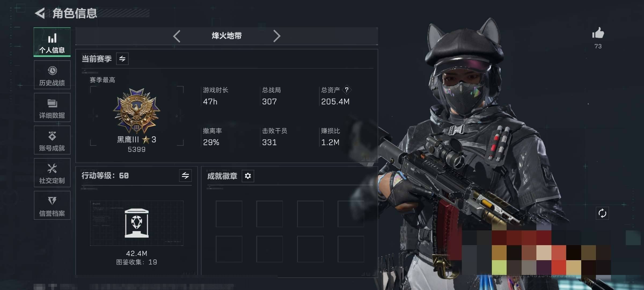The width and height of the screenshot is (644, 290).
Task: Go back using the arrow beside 角色信息
Action: click(x=40, y=13)
